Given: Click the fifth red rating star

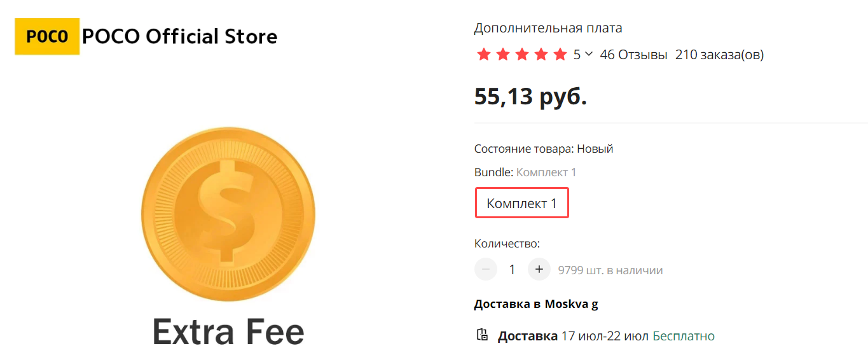Looking at the screenshot, I should tap(560, 55).
